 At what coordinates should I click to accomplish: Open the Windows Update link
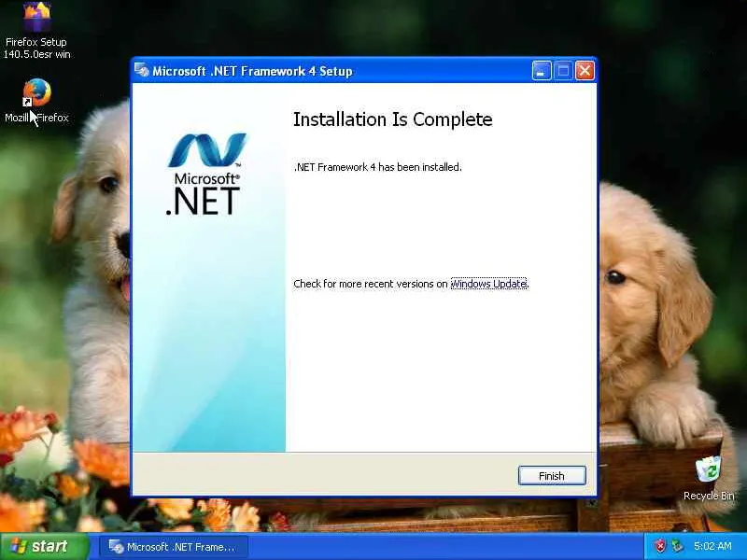(x=488, y=284)
